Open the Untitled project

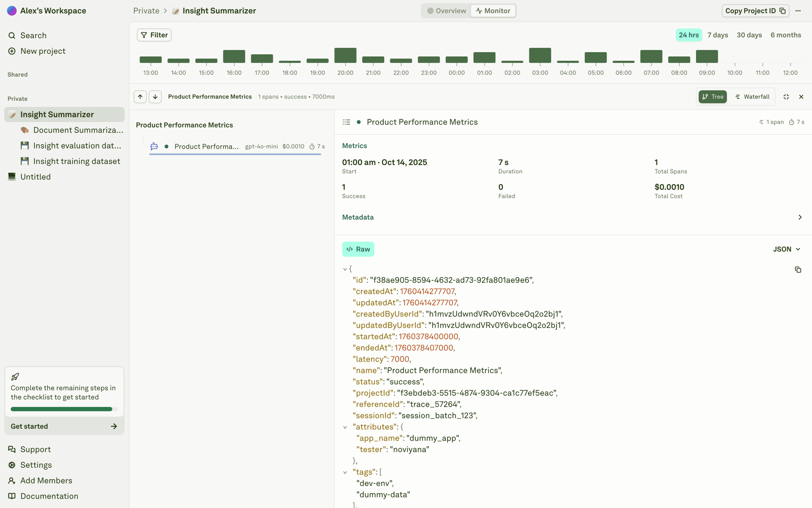(x=30, y=177)
